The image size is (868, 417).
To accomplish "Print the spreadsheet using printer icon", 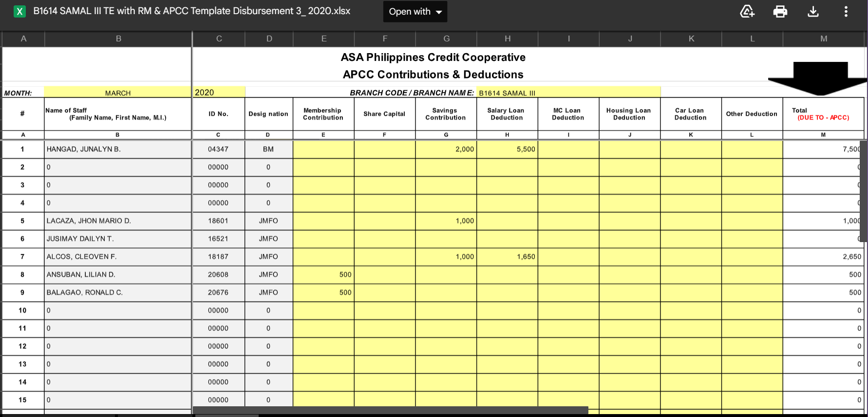I will tap(780, 12).
